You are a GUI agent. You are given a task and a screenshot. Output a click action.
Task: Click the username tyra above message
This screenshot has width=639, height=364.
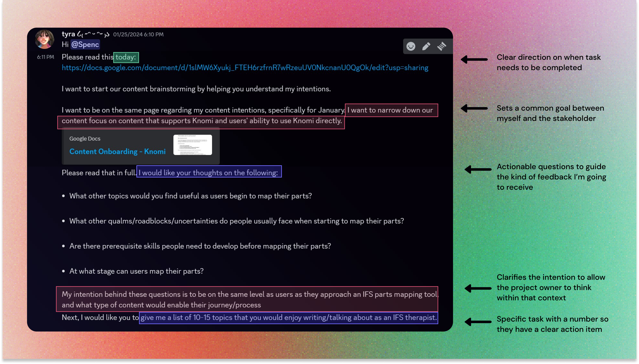click(68, 34)
